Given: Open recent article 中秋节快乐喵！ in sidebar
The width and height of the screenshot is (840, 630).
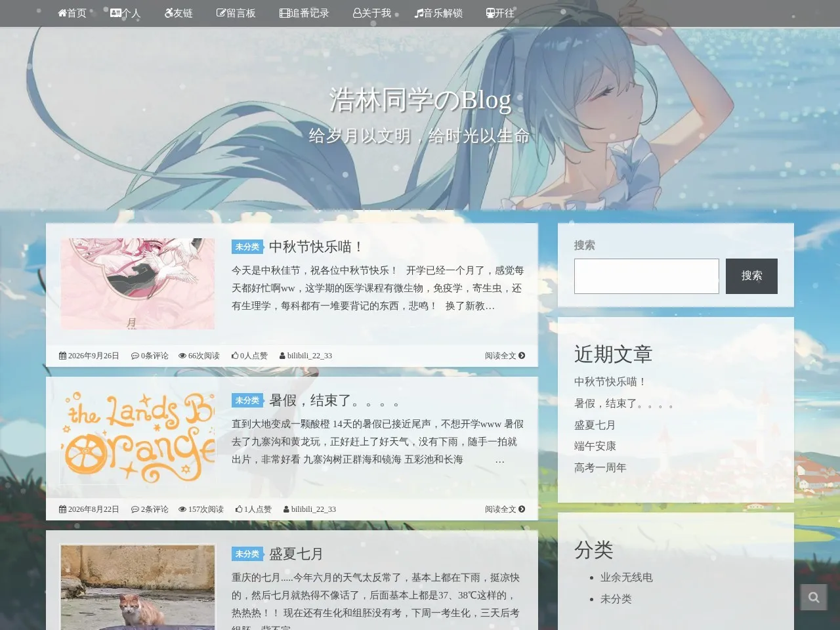Looking at the screenshot, I should pyautogui.click(x=611, y=382).
